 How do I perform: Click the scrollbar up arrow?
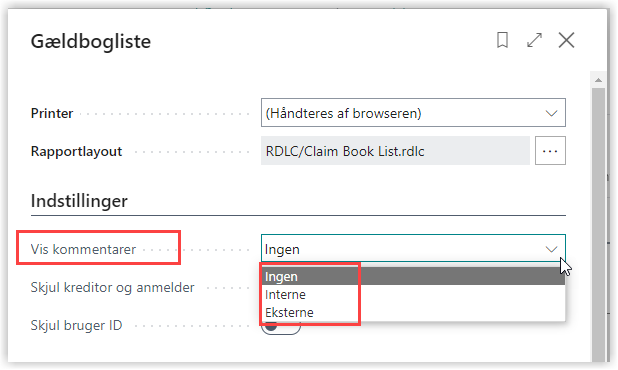[598, 80]
